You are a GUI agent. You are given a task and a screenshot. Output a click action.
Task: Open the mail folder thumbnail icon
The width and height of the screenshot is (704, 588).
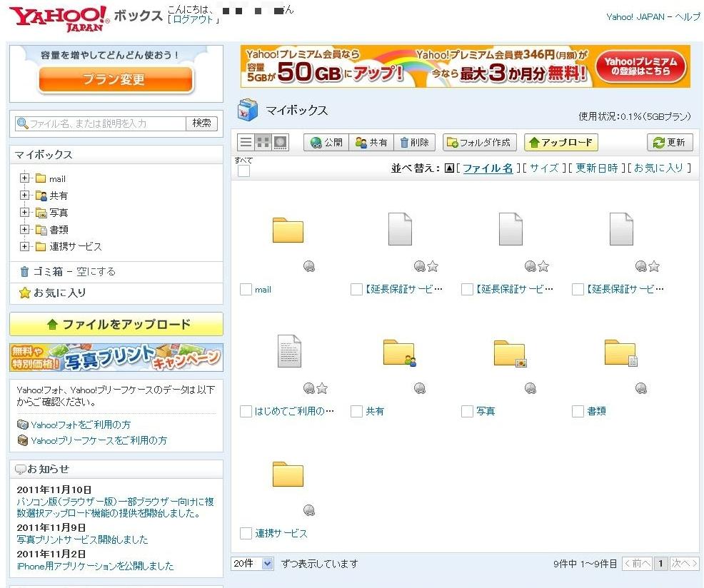(288, 230)
